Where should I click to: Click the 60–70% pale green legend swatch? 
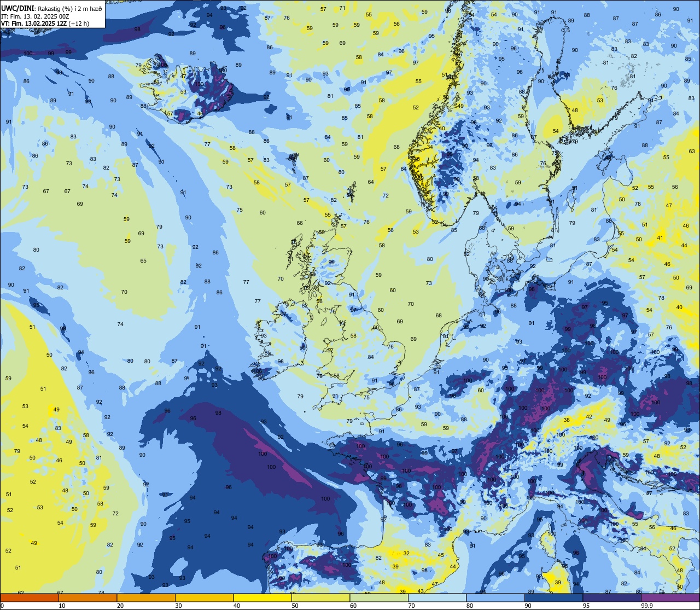coord(379,598)
